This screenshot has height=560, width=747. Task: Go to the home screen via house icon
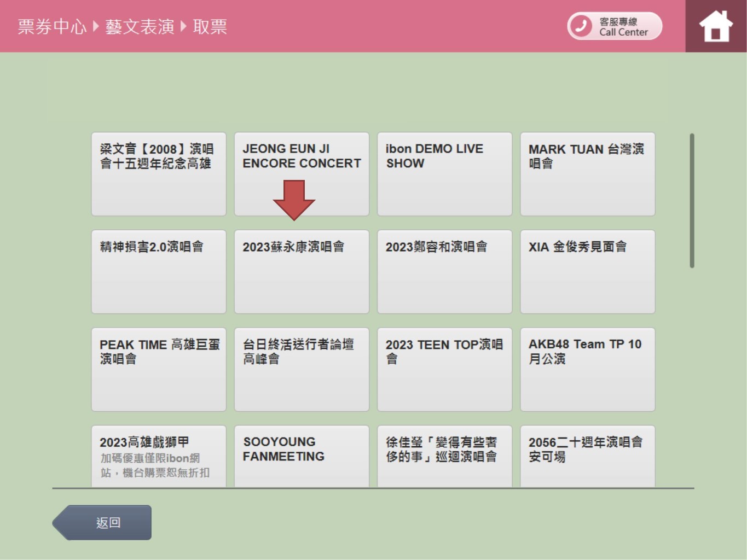716,26
